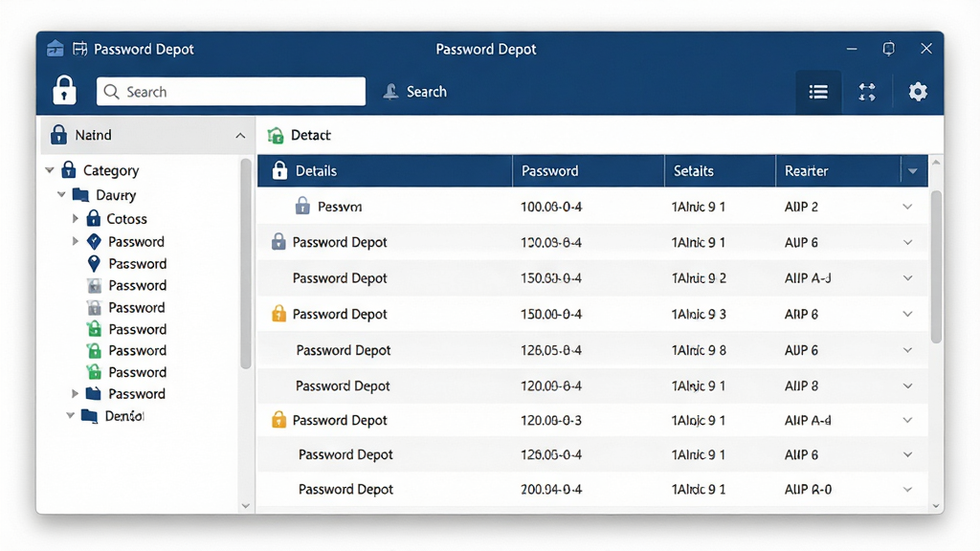Click the Daurry folder icon
The height and width of the screenshot is (551, 980).
coord(80,195)
